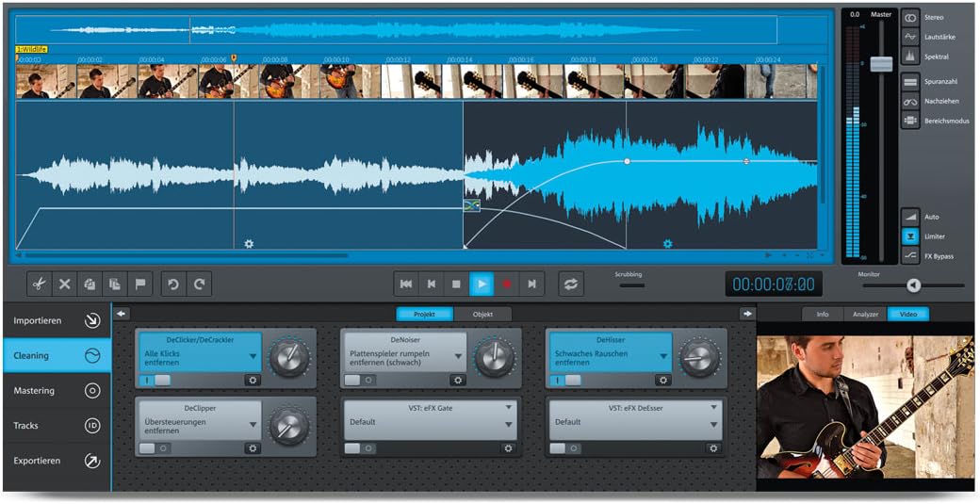The height and width of the screenshot is (504, 980).
Task: Click the 00:00:07:00 time display
Action: point(774,285)
